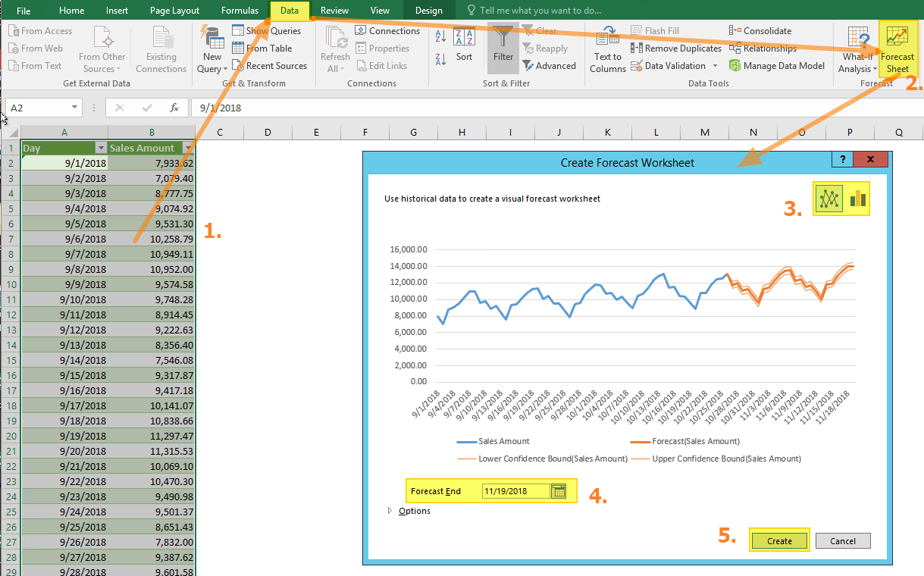Select the line chart forecast view
The image size is (924, 576).
(x=828, y=198)
